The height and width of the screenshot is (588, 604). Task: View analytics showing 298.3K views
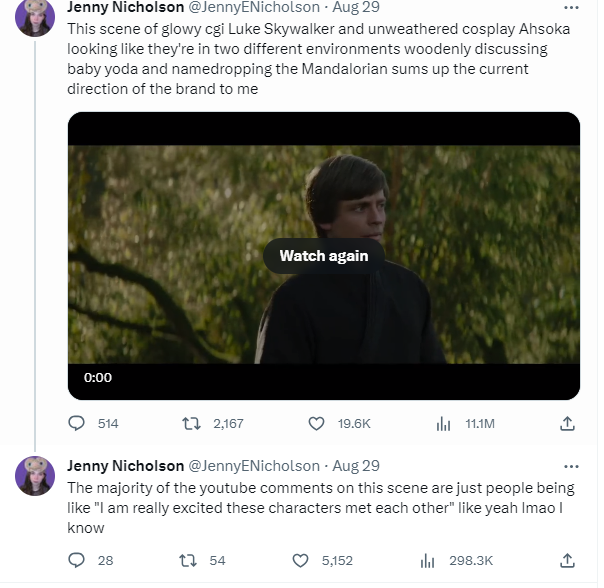pyautogui.click(x=427, y=560)
